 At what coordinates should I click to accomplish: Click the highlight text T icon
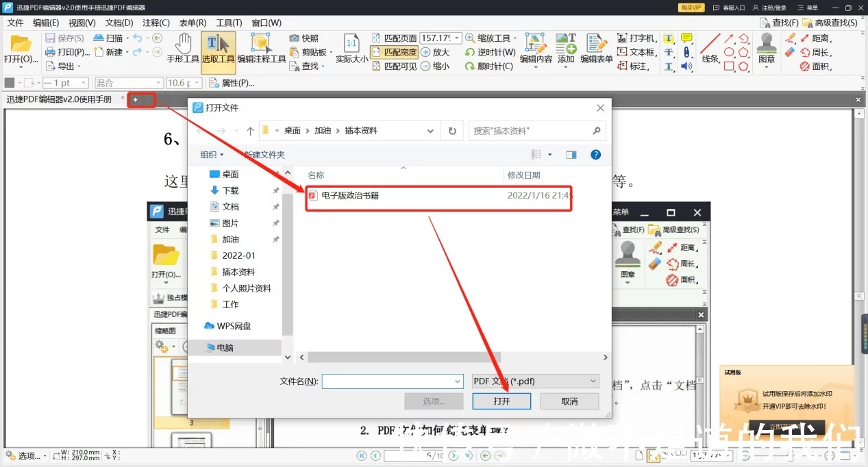[x=669, y=38]
